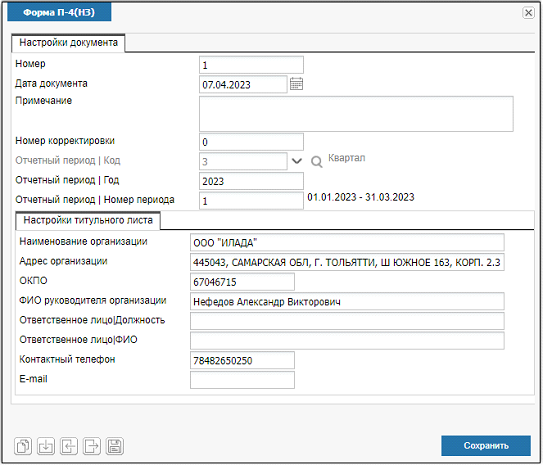Click the magnifier lookup icon beside period code
This screenshot has width=543, height=465.
[x=316, y=162]
